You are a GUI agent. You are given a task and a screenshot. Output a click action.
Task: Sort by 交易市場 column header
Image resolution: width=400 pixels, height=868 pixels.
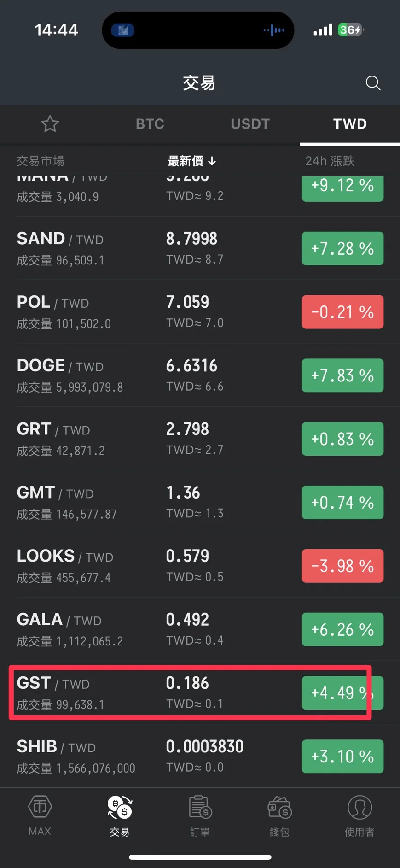pyautogui.click(x=41, y=161)
